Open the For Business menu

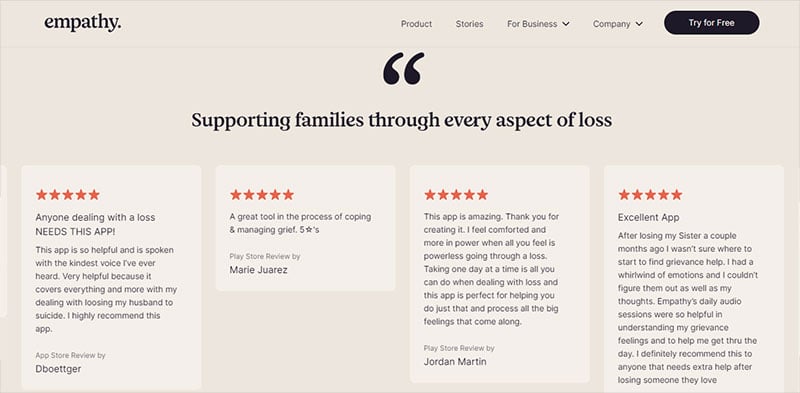(x=538, y=23)
